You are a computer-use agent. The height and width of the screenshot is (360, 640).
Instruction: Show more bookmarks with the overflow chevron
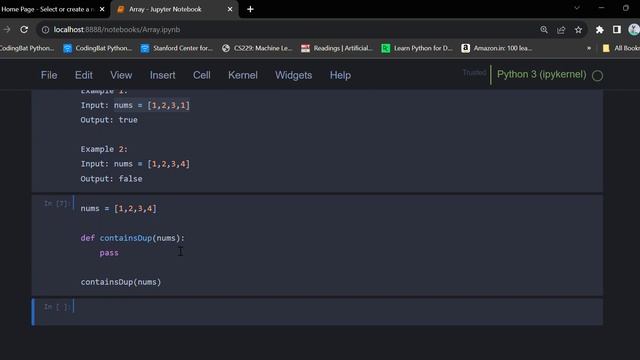click(x=589, y=48)
